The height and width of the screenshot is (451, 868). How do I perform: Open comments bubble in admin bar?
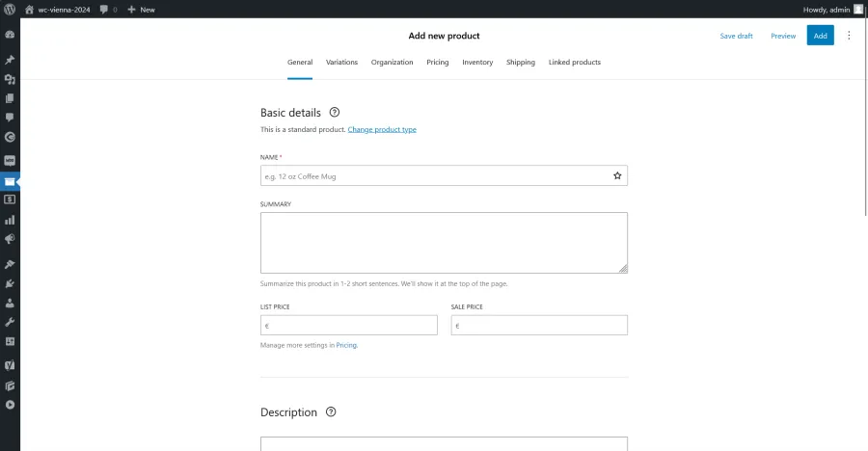coord(108,10)
